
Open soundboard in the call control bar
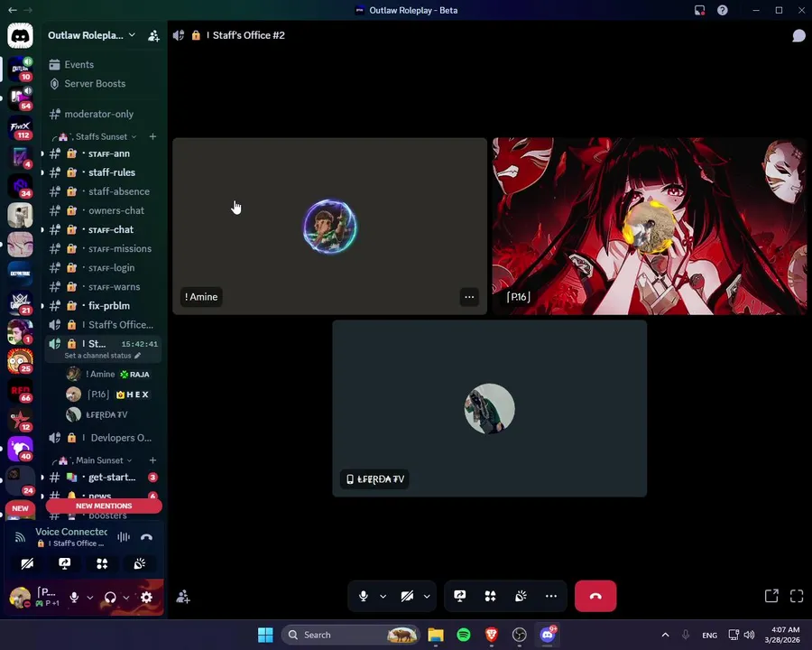521,596
